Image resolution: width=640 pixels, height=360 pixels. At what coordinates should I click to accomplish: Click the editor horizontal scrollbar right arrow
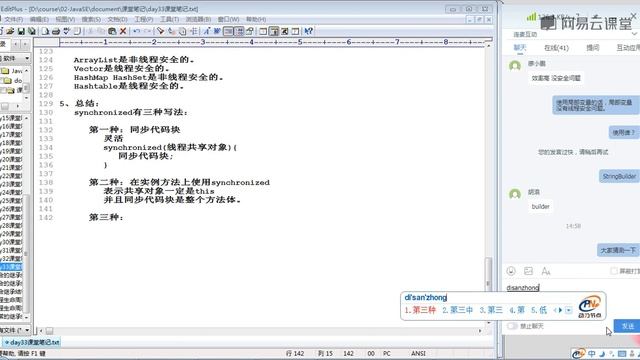[x=480, y=331]
